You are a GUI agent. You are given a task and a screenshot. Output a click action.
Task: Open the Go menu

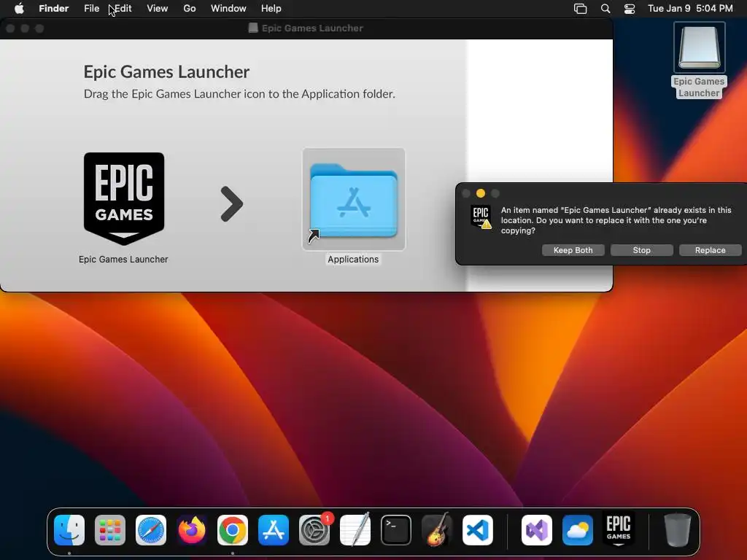pyautogui.click(x=190, y=9)
